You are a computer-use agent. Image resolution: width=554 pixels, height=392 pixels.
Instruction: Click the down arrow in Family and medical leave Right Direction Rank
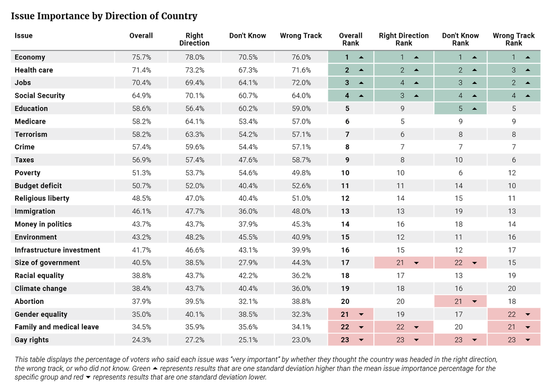click(x=416, y=327)
